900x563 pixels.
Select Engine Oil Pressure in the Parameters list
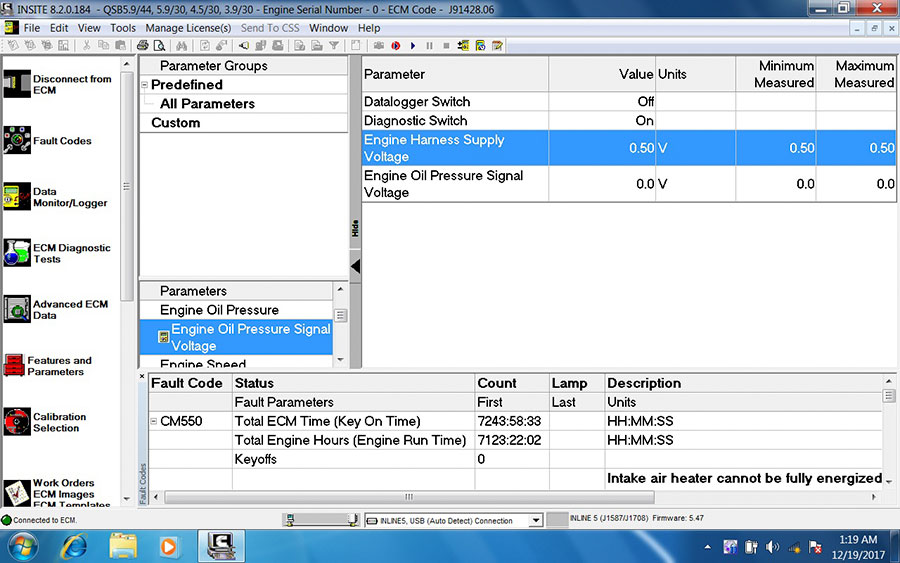click(x=219, y=310)
